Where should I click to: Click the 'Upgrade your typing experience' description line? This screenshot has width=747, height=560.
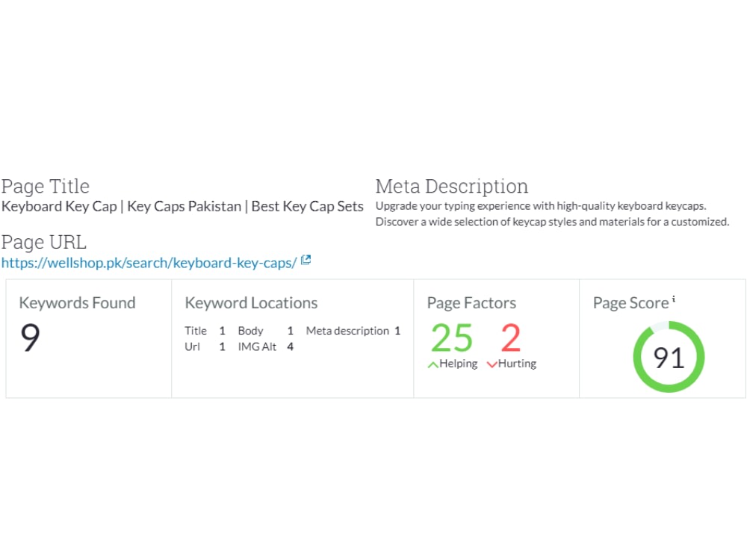541,206
